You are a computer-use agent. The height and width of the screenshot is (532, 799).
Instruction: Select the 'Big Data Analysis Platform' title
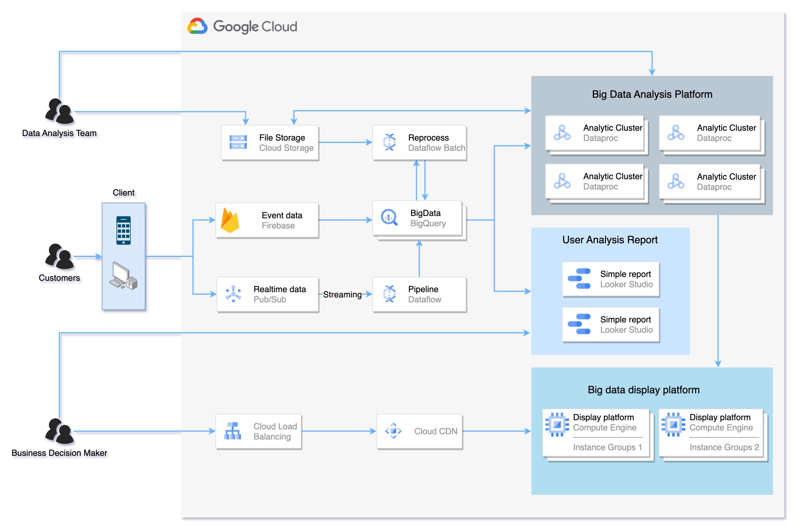pos(652,94)
